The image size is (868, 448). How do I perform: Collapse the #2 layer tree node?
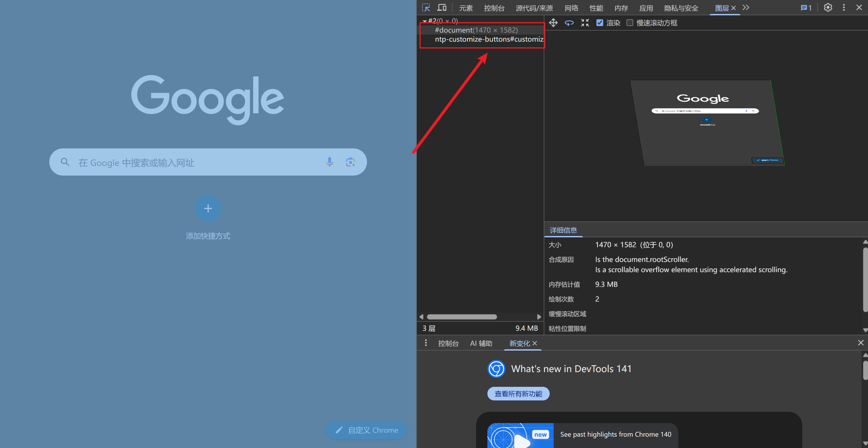pos(425,21)
